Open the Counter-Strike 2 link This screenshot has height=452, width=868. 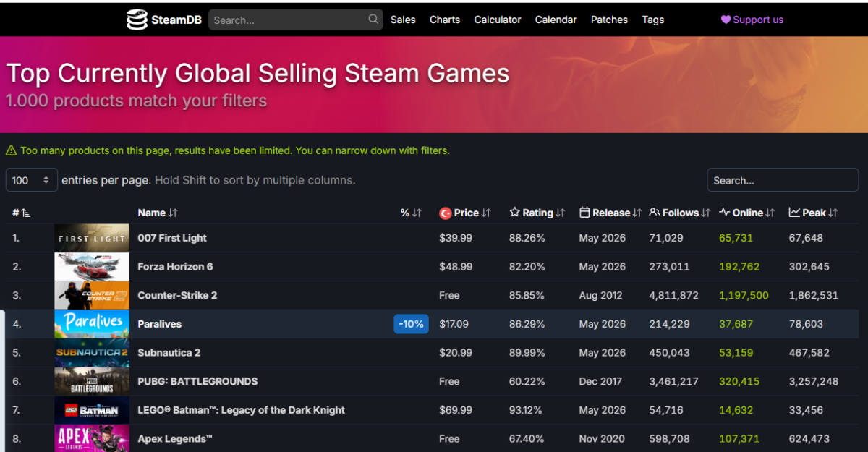pyautogui.click(x=177, y=295)
